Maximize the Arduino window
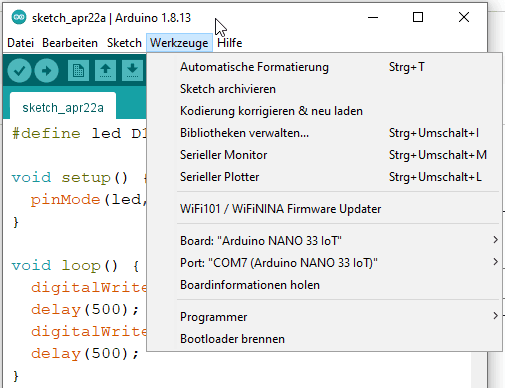 [418, 17]
